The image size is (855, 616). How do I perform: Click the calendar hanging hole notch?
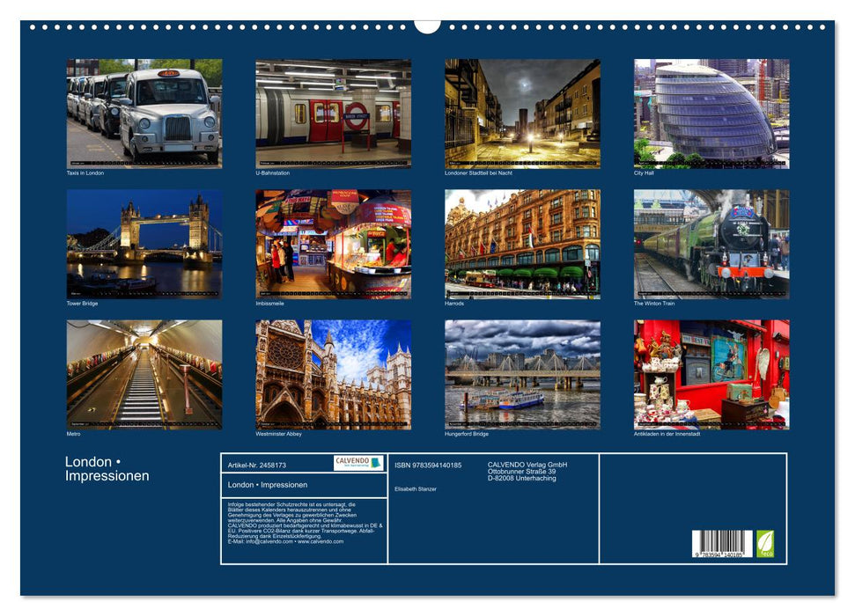point(428,26)
